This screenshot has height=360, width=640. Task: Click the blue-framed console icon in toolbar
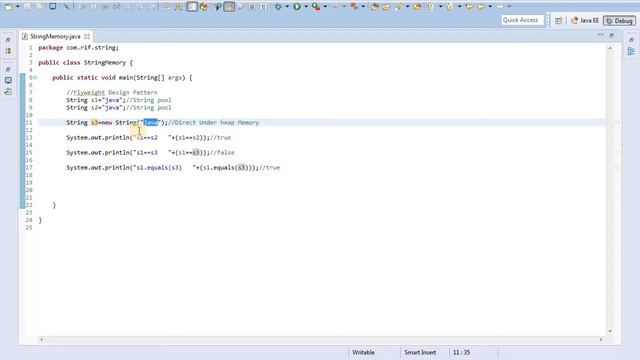(x=53, y=7)
